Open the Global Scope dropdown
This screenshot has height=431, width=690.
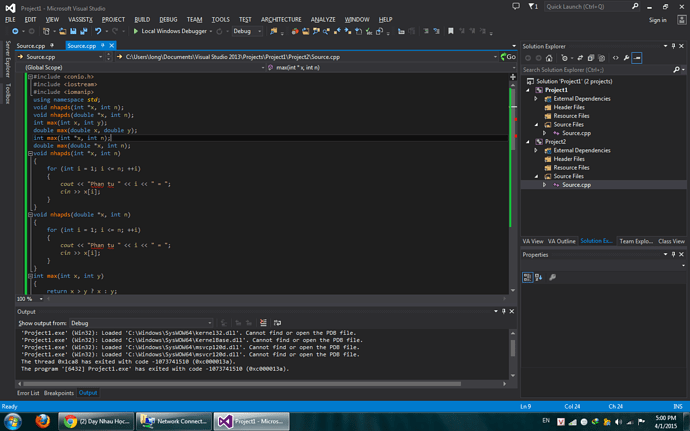click(x=144, y=67)
